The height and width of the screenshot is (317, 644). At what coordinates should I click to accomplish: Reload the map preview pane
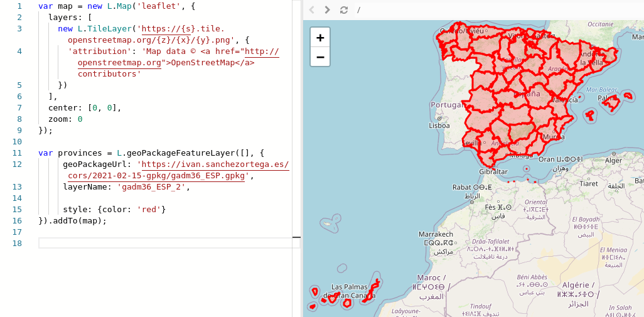click(344, 10)
